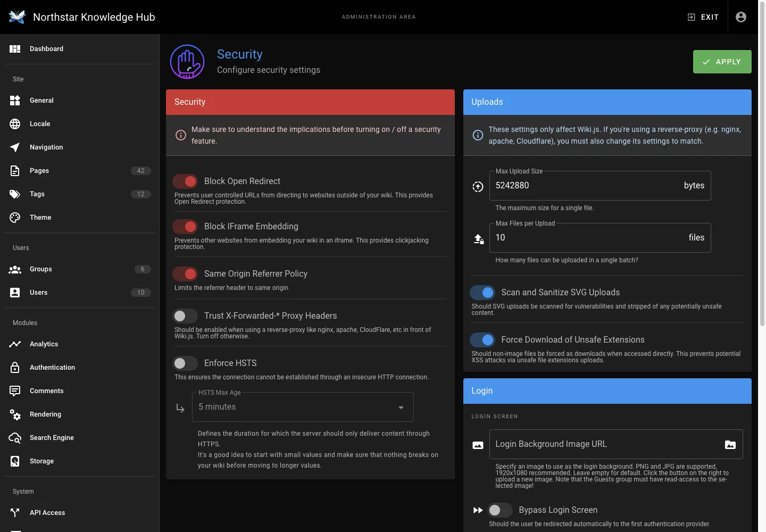Select the Storage menu item
This screenshot has height=532, width=766.
(x=80, y=461)
